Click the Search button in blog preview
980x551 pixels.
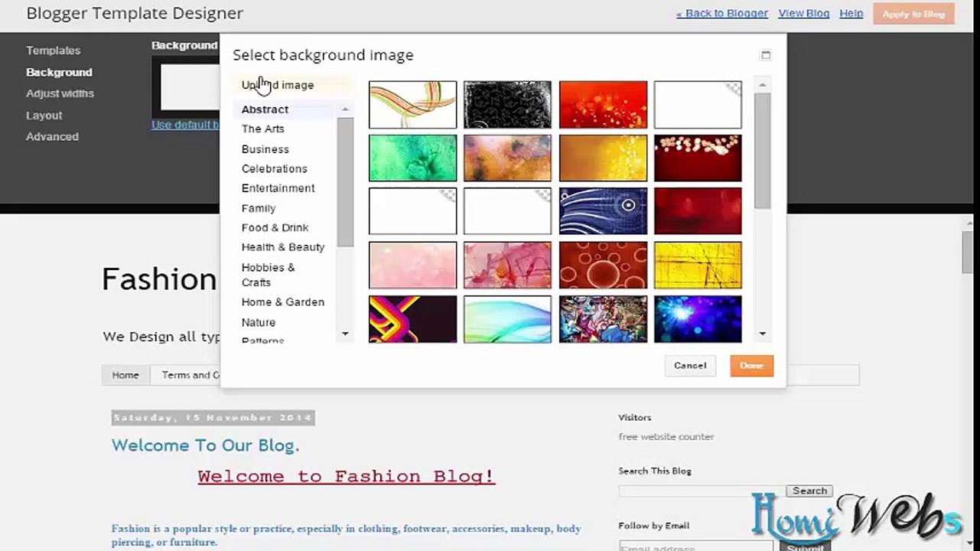[x=809, y=491]
